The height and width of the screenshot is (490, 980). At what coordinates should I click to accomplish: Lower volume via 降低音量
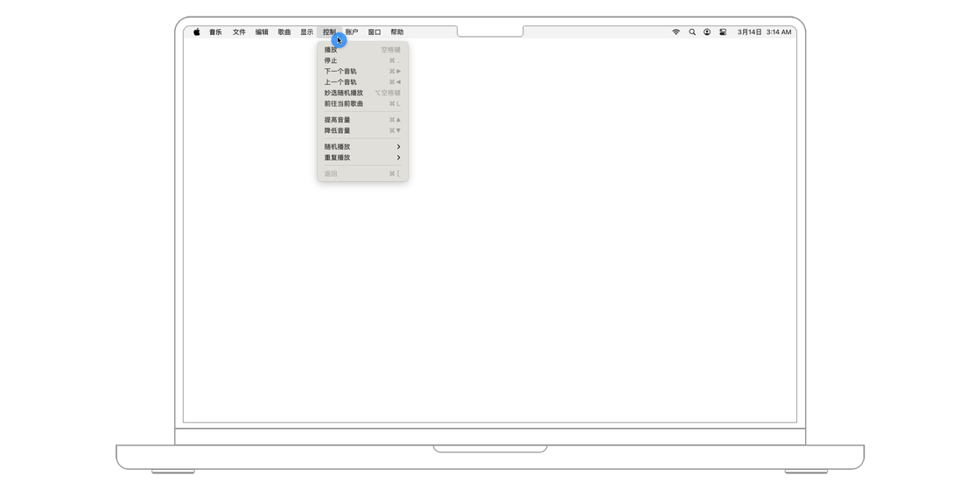[x=362, y=130]
